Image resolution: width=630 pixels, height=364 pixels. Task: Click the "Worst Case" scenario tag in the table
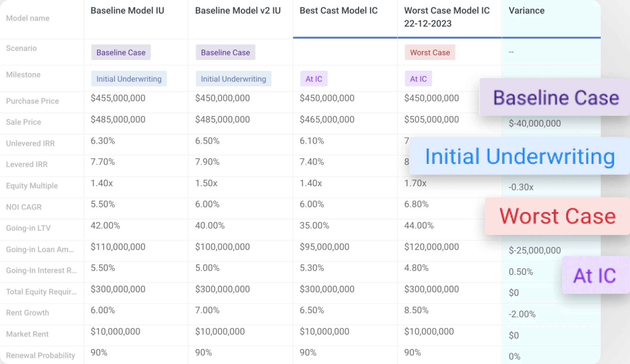coord(430,52)
